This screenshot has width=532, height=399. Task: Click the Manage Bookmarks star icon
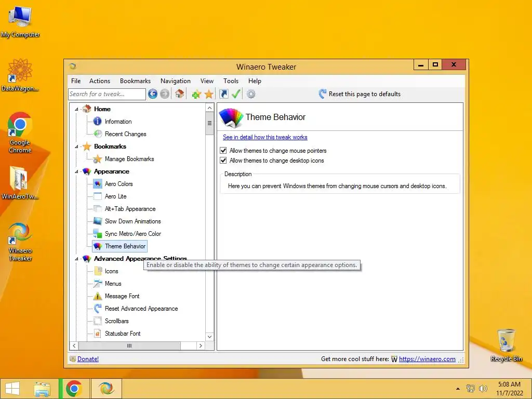click(98, 159)
